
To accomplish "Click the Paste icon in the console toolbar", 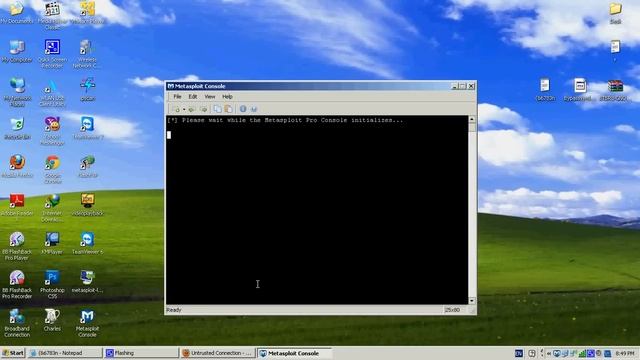I will 229,109.
